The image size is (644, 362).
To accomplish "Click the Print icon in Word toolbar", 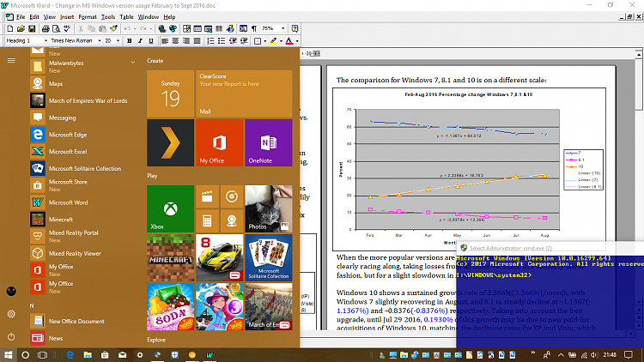I will (x=46, y=28).
